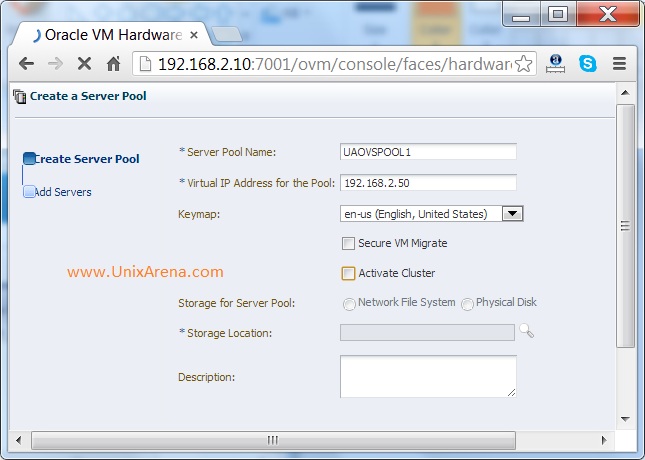
Task: Close the Oracle VM Hardware tab
Action: tap(194, 35)
